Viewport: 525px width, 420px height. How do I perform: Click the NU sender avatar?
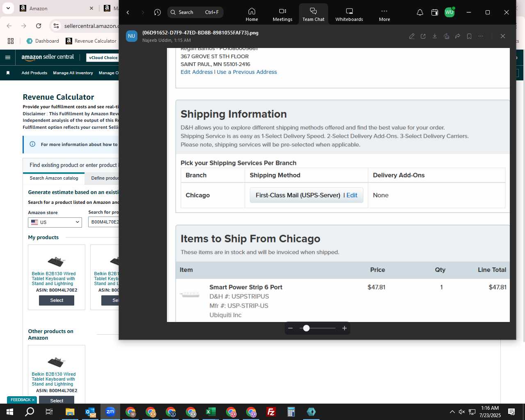click(132, 36)
